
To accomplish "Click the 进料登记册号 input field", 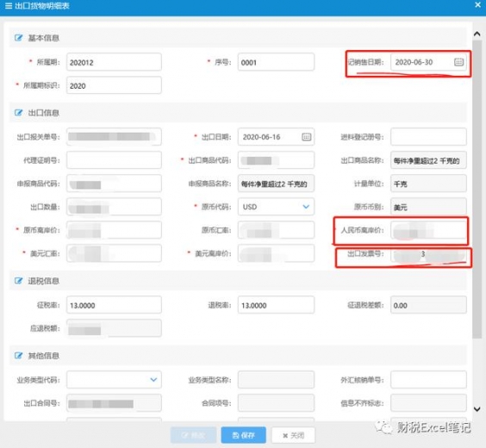I will point(428,137).
